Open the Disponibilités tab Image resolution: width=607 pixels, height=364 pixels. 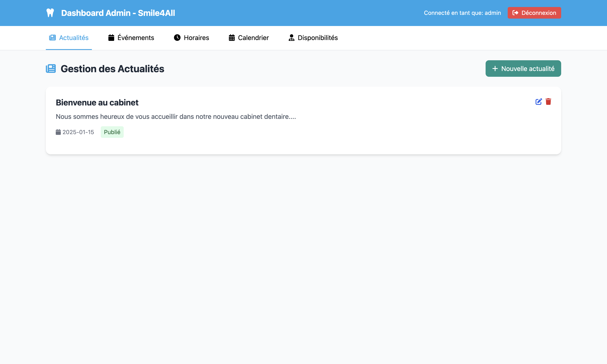click(x=313, y=38)
